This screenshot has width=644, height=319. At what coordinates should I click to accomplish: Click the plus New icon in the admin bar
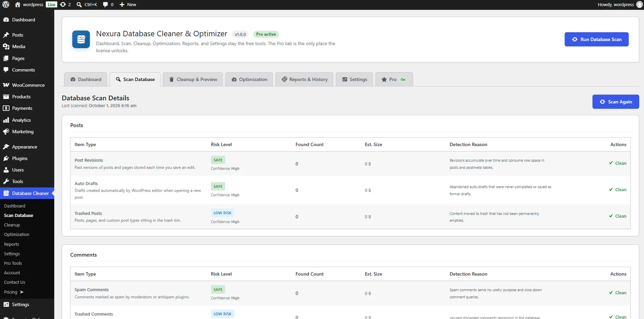click(122, 4)
